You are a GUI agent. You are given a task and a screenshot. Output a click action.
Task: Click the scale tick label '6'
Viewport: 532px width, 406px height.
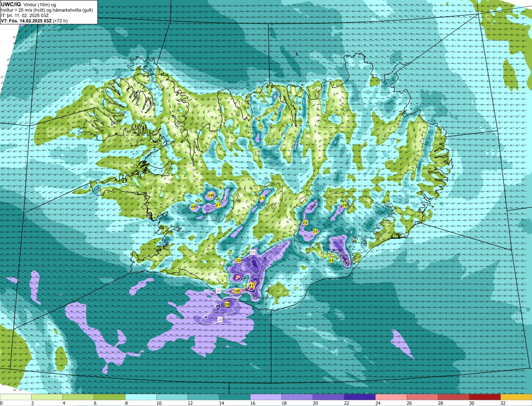pos(94,403)
